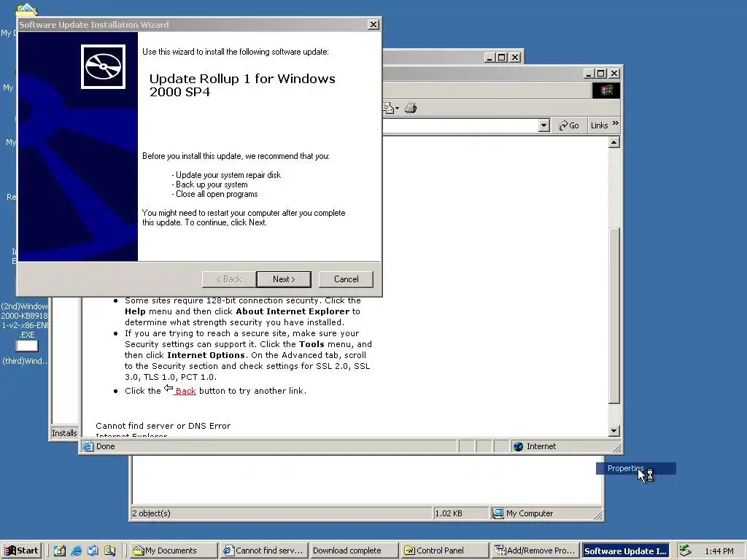The image size is (747, 560).
Task: Click the CD update icon in the wizard
Action: 103,66
